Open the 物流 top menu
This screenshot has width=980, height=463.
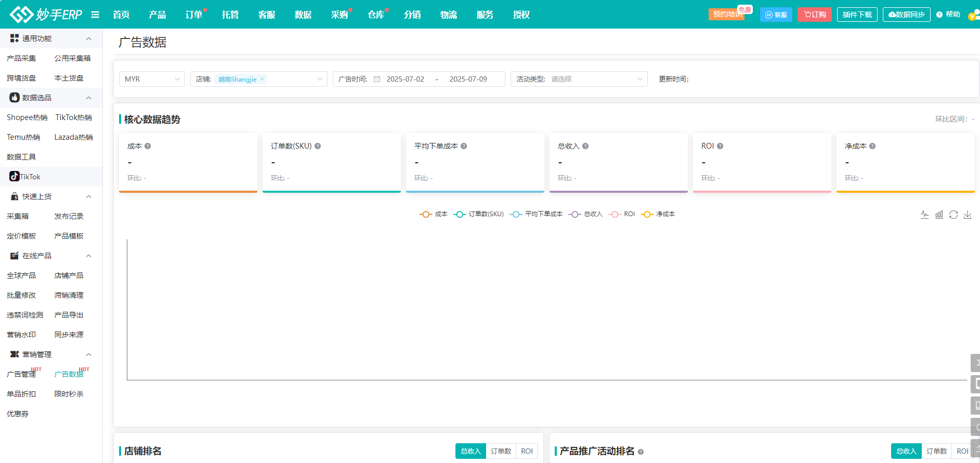[x=449, y=15]
